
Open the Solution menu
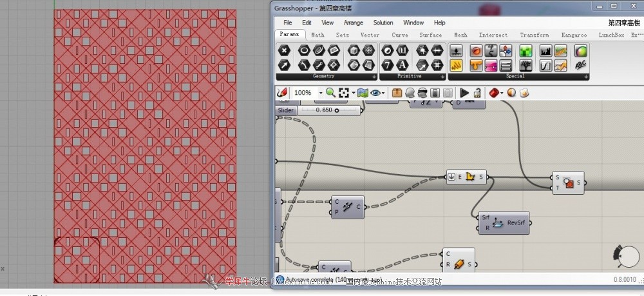(x=383, y=23)
